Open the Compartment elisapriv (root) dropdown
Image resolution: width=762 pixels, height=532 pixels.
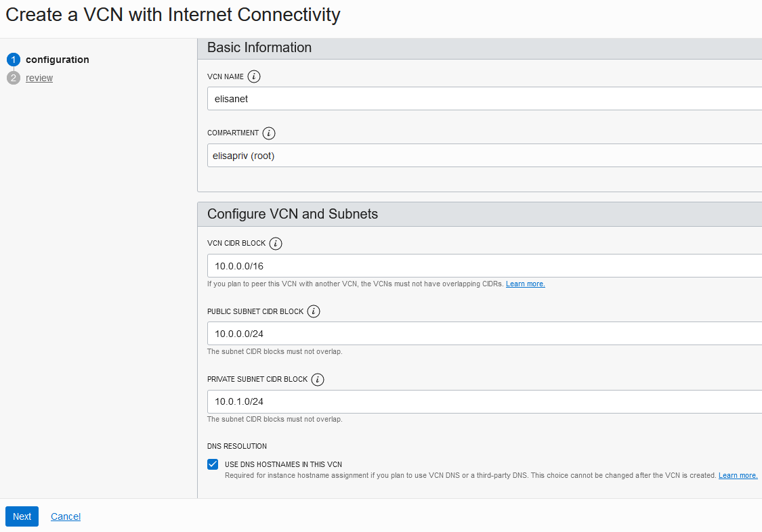point(484,155)
